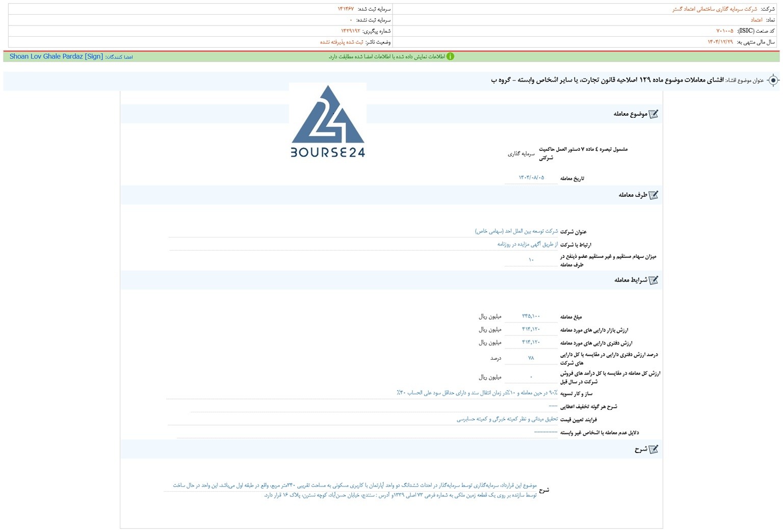
Task: Click the publisher status ثبت شده پذیرفته نشده
Action: [342, 42]
